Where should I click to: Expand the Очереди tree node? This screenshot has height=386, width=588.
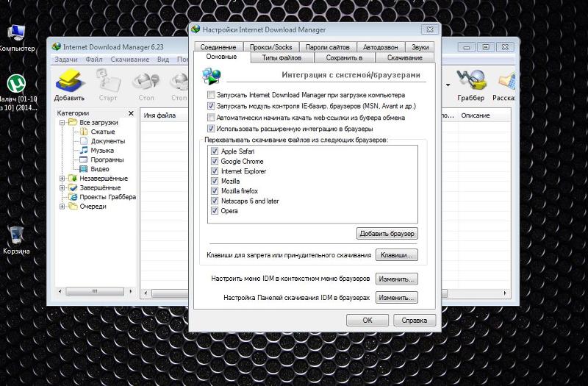(62, 207)
